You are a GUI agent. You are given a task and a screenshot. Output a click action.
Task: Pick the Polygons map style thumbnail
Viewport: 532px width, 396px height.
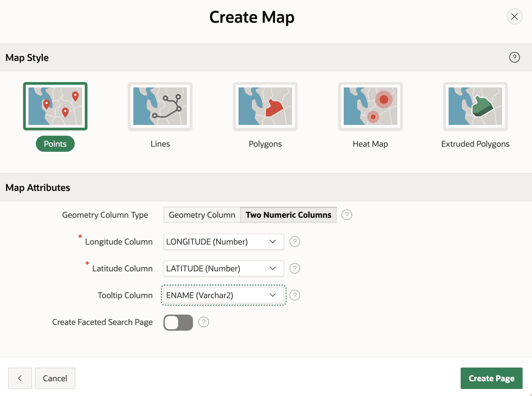[x=265, y=106]
